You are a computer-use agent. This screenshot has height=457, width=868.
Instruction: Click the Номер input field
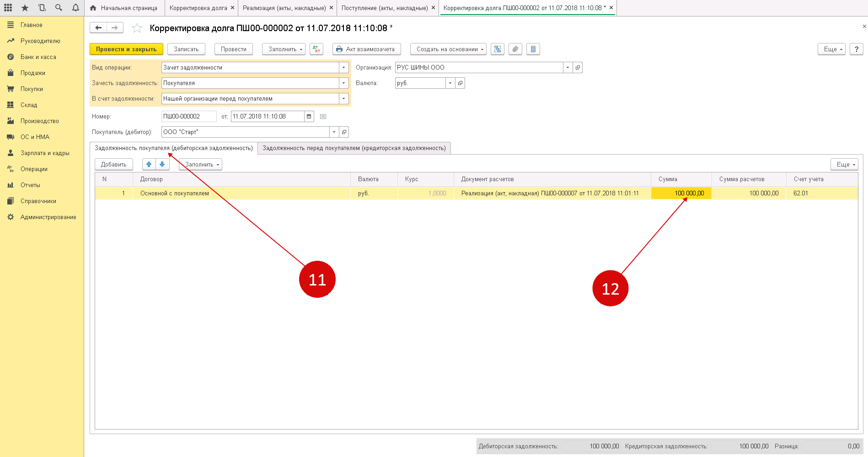(189, 117)
